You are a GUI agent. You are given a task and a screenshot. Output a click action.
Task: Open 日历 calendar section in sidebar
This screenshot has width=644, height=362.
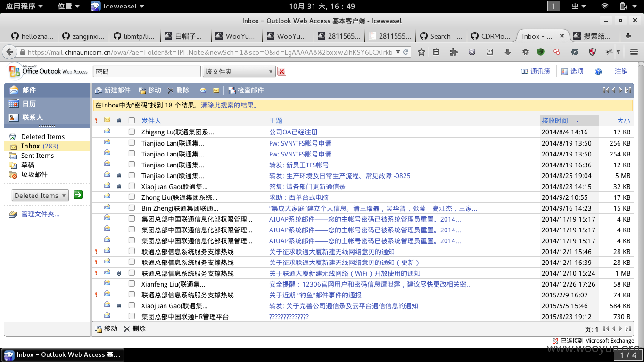coord(47,104)
